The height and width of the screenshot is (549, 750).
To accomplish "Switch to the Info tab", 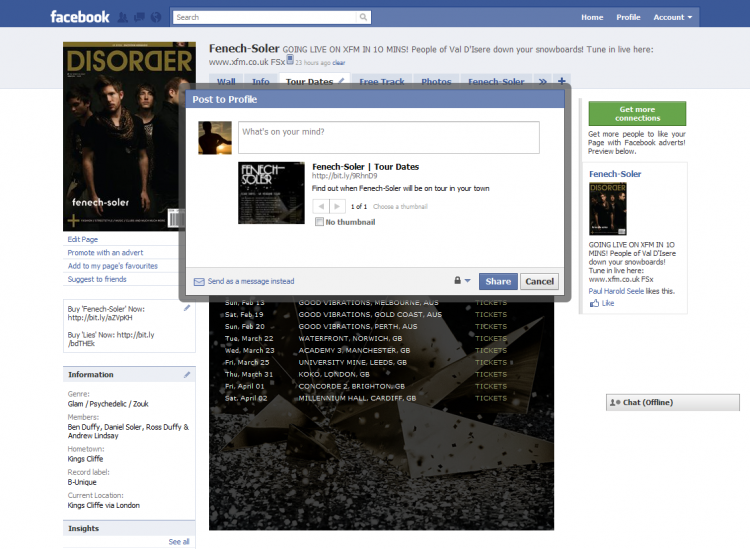I will 261,81.
